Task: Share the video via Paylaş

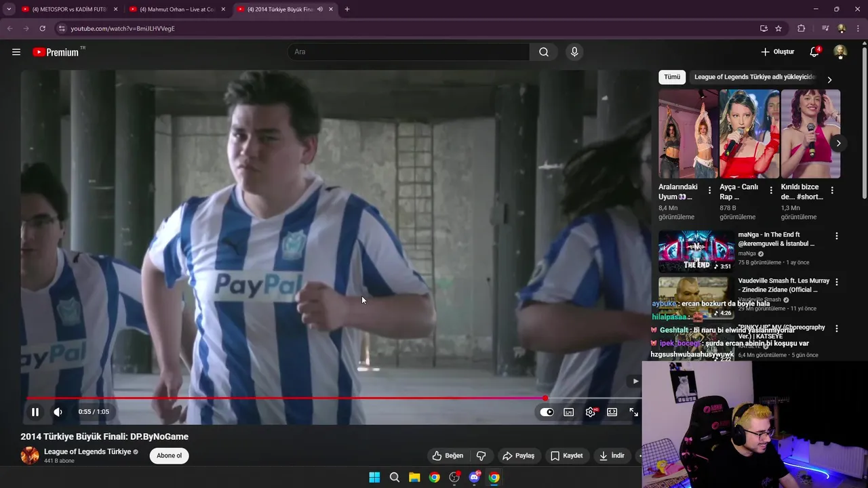Action: (x=518, y=455)
